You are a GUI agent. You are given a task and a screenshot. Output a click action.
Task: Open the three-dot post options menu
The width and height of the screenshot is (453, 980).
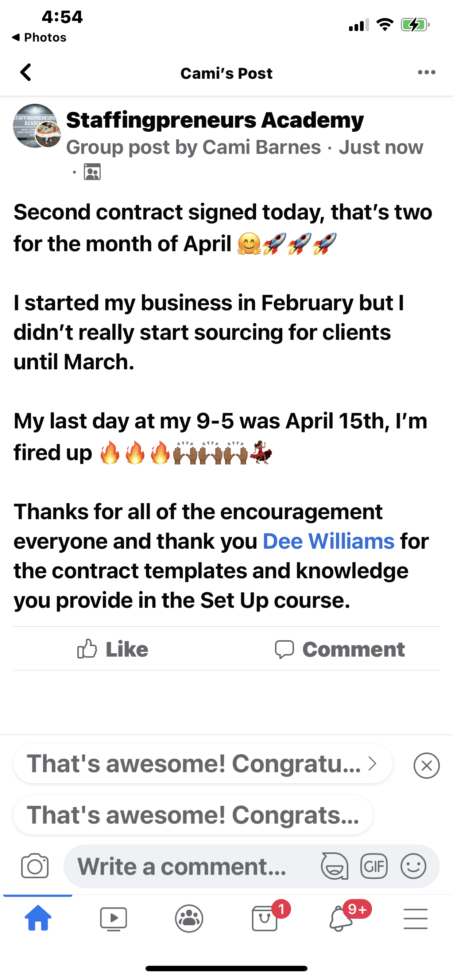[x=426, y=72]
